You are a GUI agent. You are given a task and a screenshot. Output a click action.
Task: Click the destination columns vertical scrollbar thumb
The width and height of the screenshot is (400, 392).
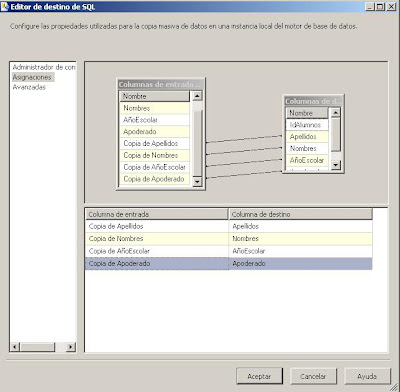click(336, 134)
